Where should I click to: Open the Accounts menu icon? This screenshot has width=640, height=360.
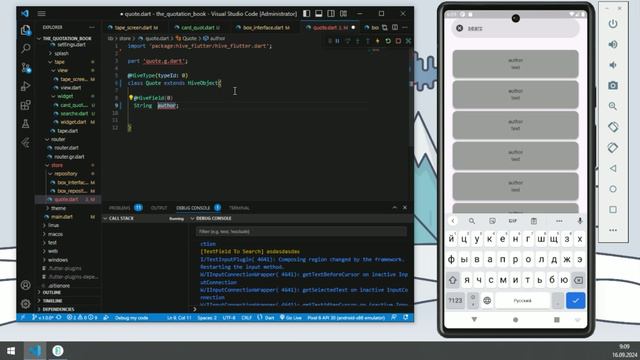tap(26, 285)
